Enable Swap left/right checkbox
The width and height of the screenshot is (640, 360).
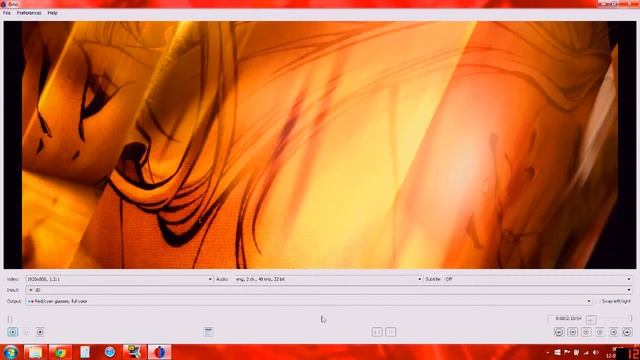[598, 301]
